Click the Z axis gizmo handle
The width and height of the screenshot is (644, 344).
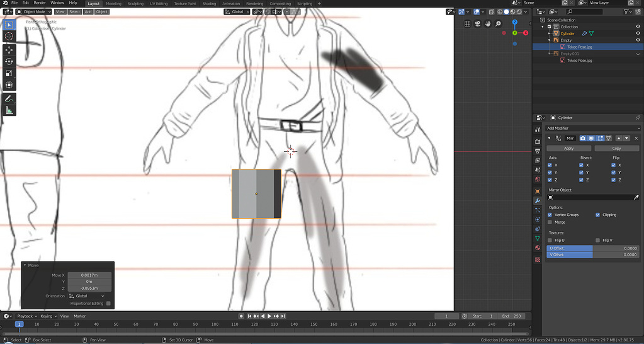(x=514, y=22)
